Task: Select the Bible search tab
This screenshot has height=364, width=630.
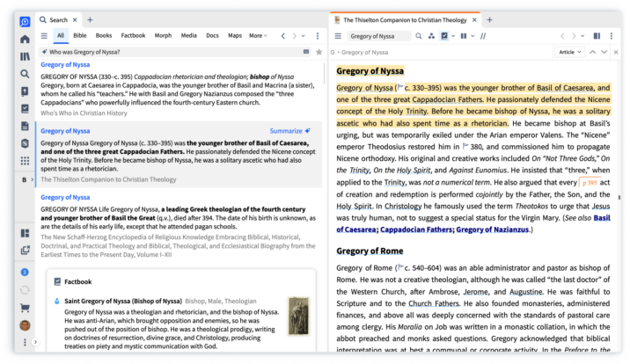Action: [80, 36]
